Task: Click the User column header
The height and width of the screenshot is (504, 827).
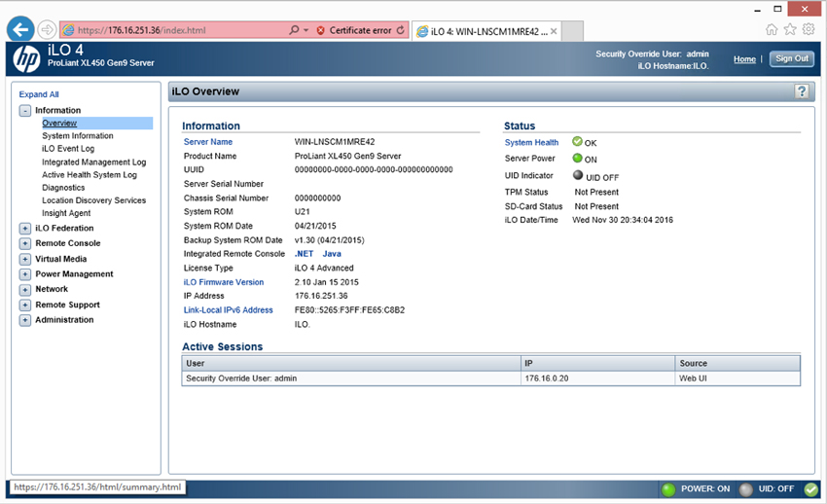Action: pyautogui.click(x=351, y=363)
